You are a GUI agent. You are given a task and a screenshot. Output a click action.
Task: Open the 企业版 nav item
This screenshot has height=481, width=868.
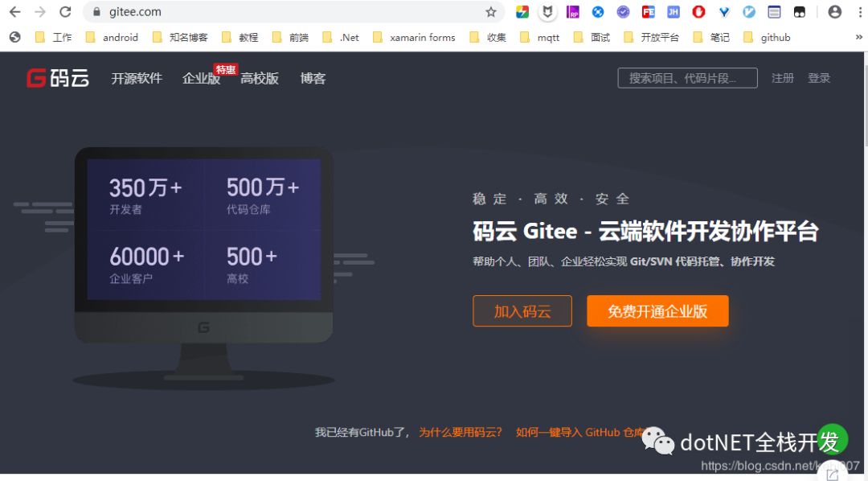click(x=202, y=78)
